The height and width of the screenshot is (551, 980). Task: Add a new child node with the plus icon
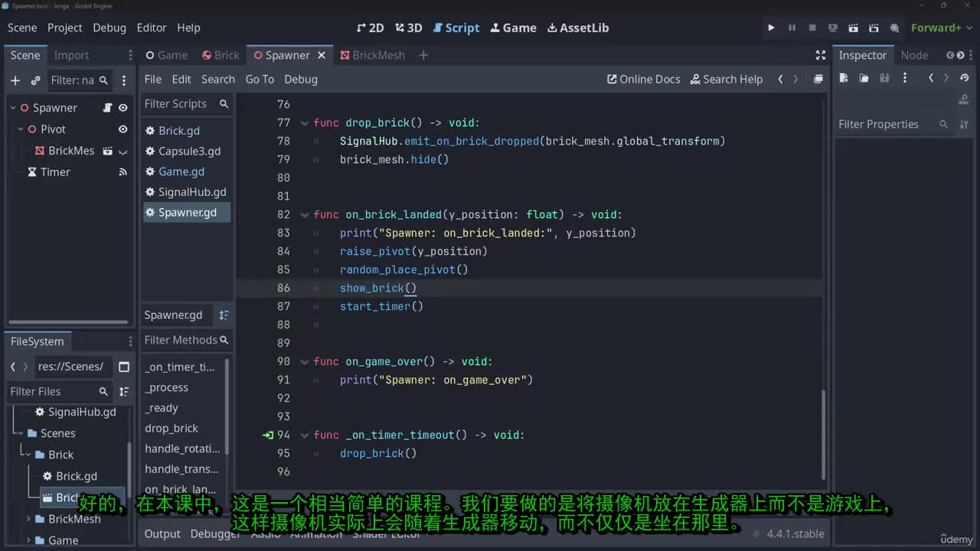[x=15, y=80]
